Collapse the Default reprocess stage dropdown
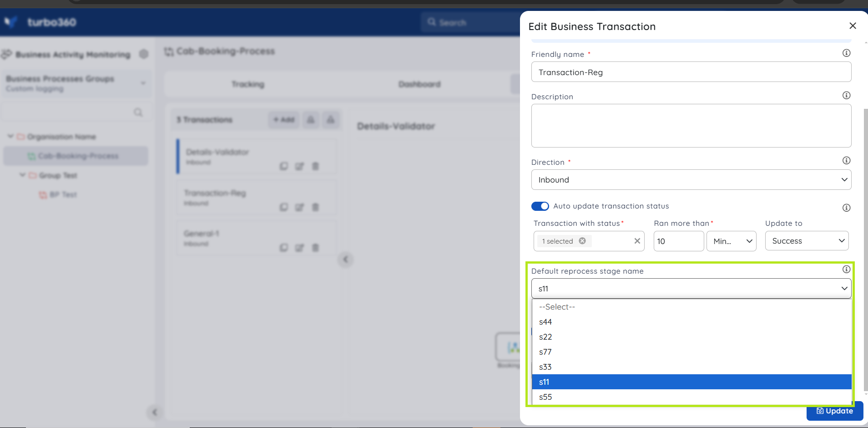The height and width of the screenshot is (428, 868). pos(691,289)
